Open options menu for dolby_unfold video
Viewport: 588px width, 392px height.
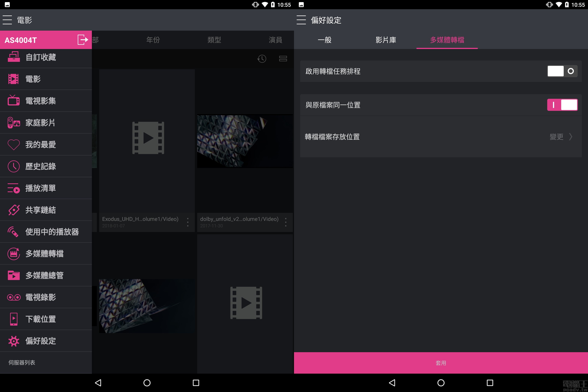coord(286,222)
